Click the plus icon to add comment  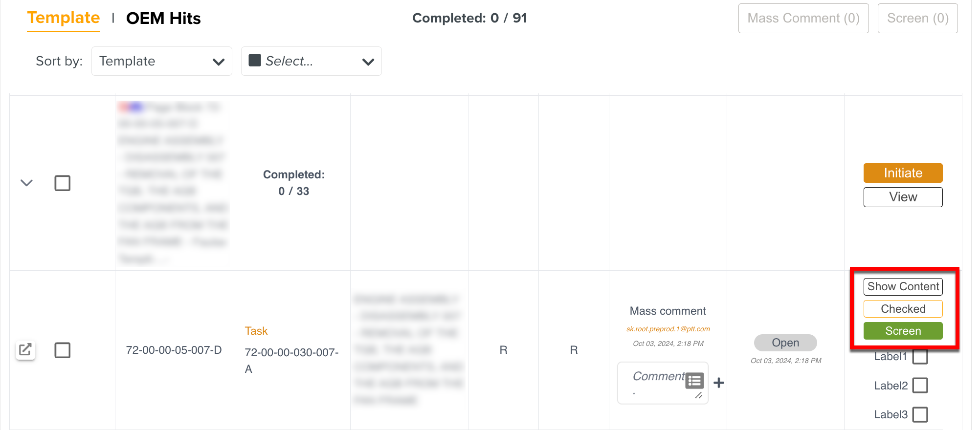coord(718,383)
